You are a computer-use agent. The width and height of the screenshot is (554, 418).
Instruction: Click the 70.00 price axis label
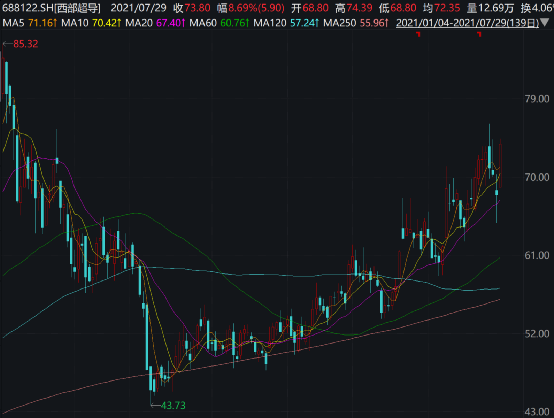click(x=537, y=177)
